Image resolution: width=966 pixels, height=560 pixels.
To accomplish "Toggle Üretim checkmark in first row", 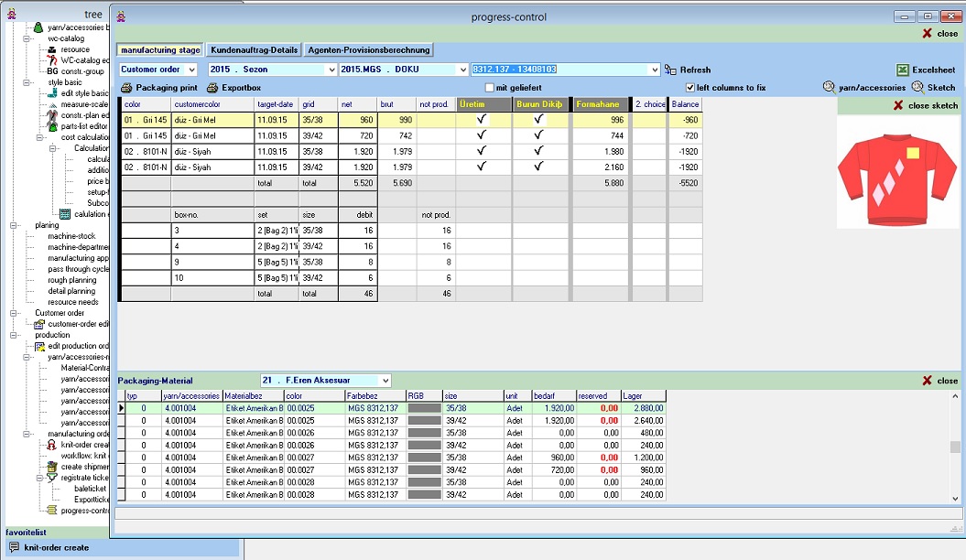I will point(482,120).
